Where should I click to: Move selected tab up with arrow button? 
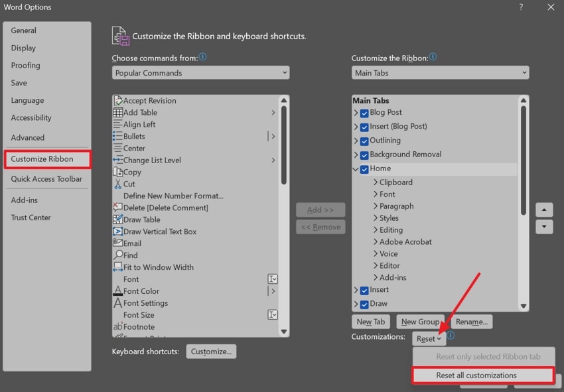[x=544, y=210]
